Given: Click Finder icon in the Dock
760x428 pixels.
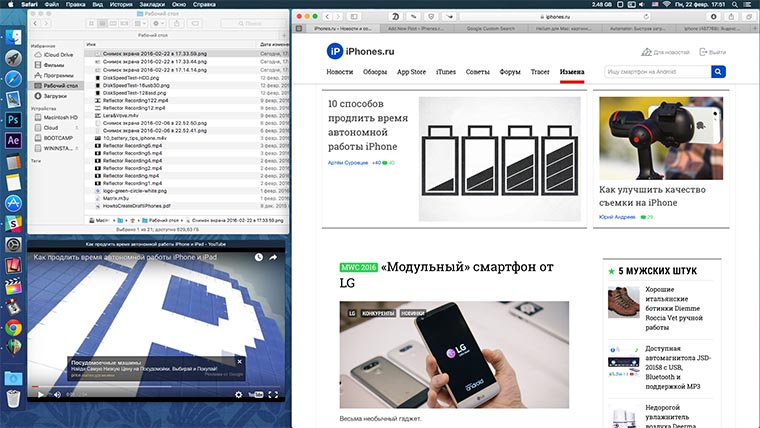Looking at the screenshot, I should (13, 37).
